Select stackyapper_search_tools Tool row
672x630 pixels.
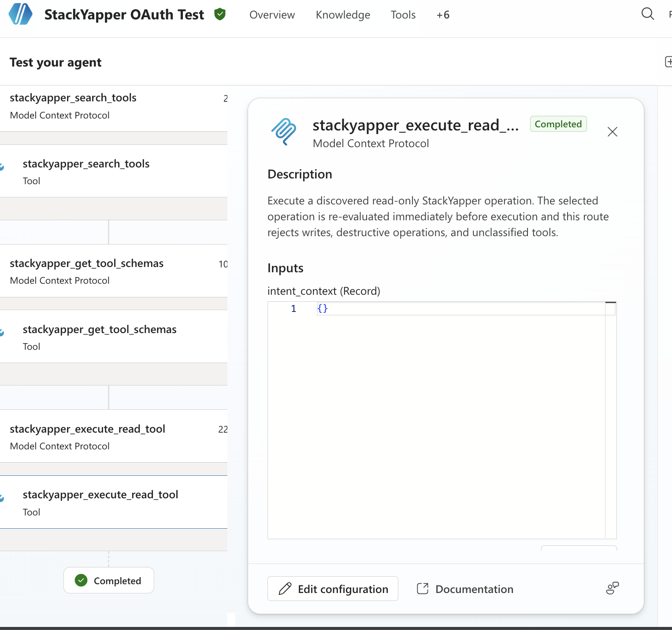coord(114,171)
